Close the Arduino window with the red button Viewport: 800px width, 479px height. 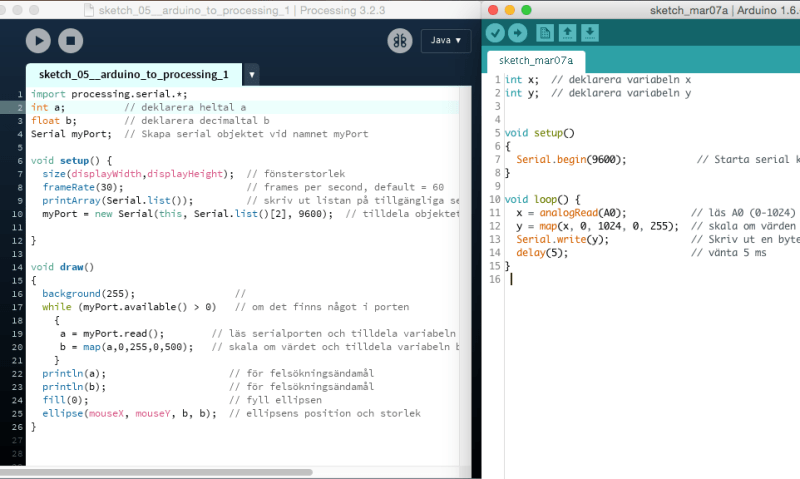point(494,9)
